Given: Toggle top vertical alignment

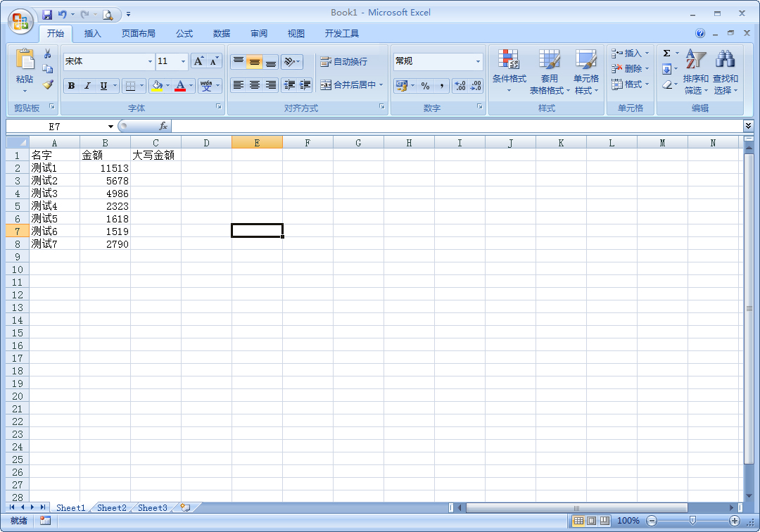Looking at the screenshot, I should (238, 61).
